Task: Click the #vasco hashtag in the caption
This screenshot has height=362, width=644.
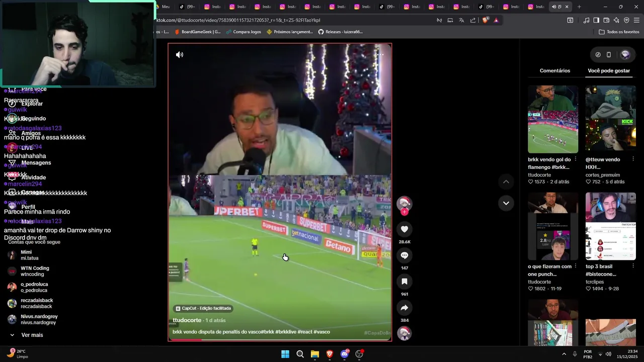Action: point(321,332)
